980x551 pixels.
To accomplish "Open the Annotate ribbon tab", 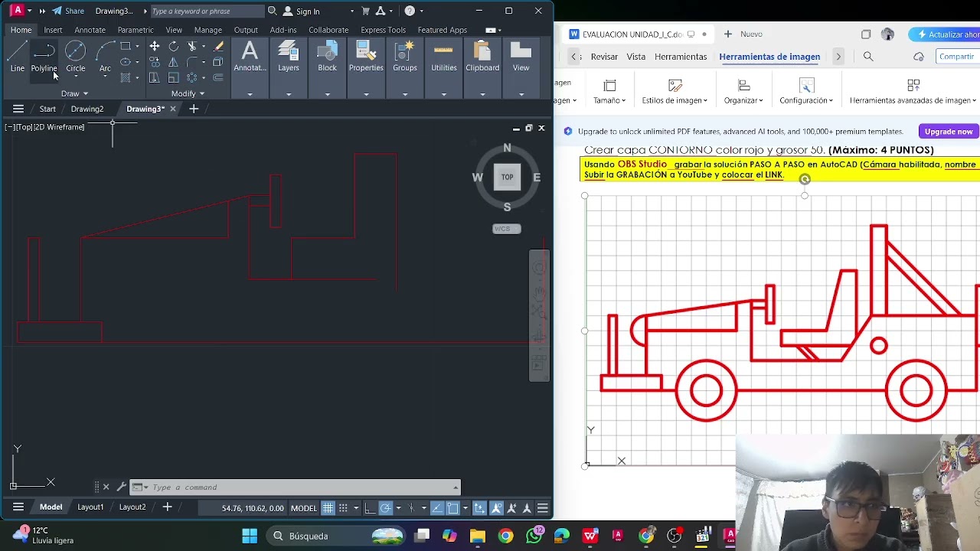I will click(x=90, y=30).
